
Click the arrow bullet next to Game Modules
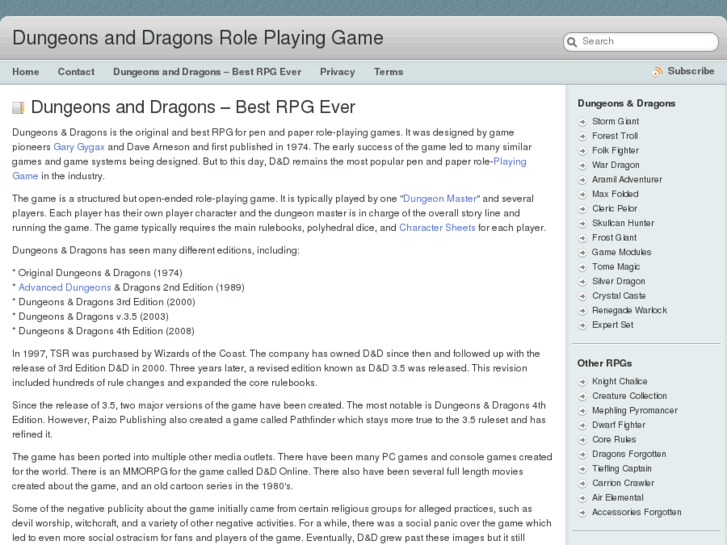pyautogui.click(x=582, y=252)
